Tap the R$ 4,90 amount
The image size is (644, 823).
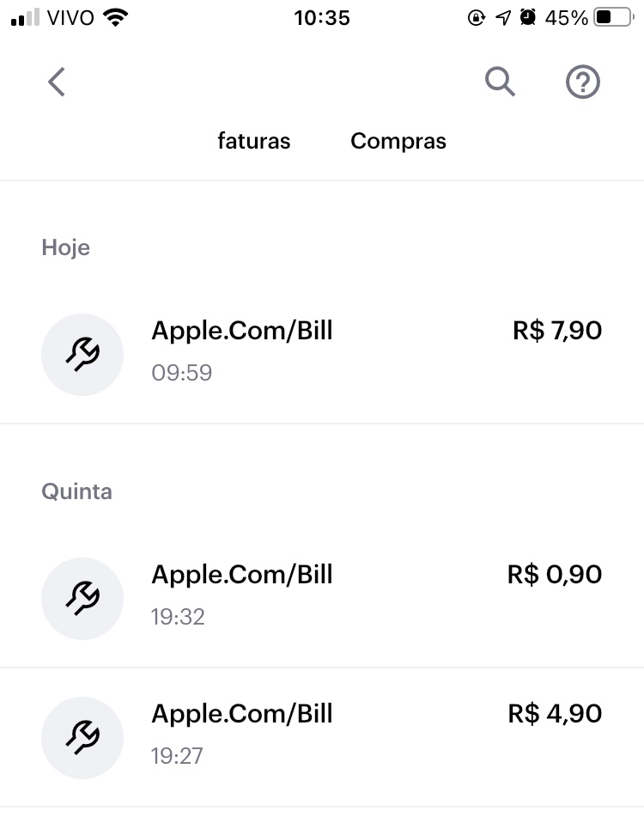coord(555,714)
